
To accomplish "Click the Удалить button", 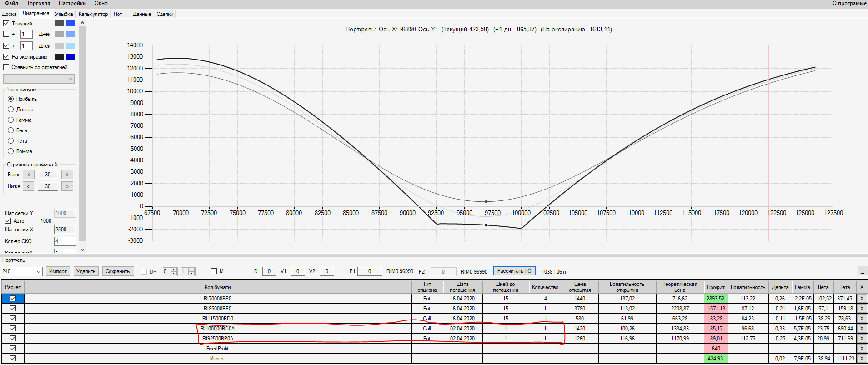I will pyautogui.click(x=86, y=271).
